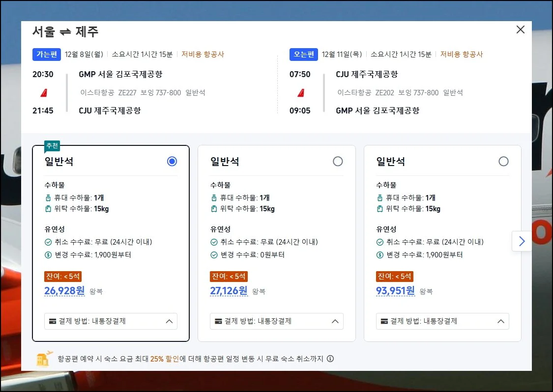Click the hotel discount promo icon

44,359
